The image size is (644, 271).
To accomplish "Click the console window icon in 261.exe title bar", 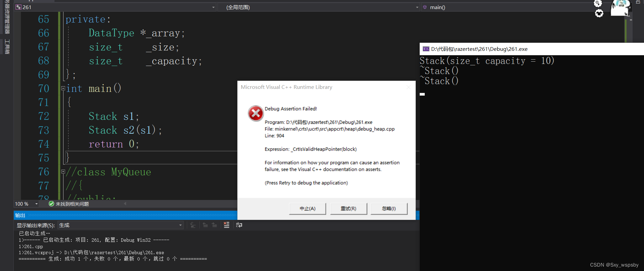I will (426, 49).
